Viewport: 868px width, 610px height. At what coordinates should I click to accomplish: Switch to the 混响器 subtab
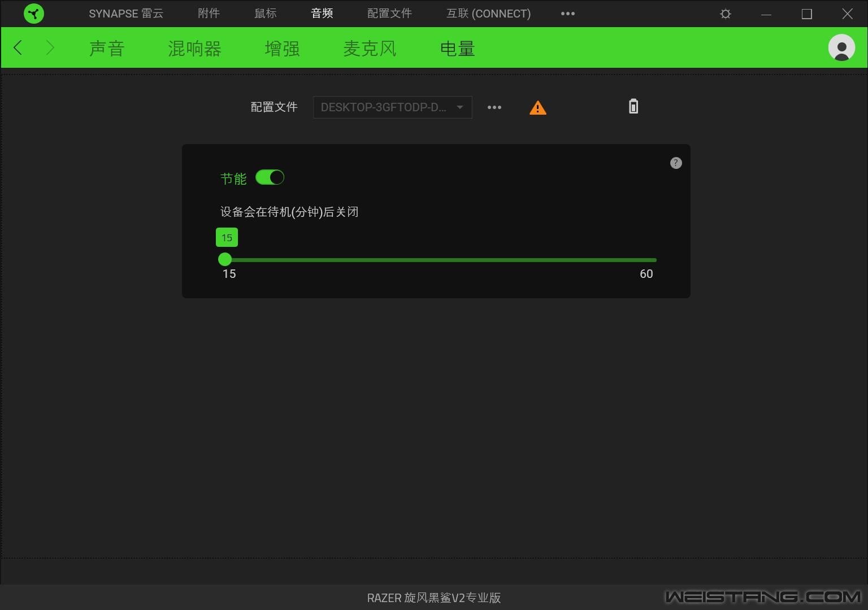coord(194,49)
